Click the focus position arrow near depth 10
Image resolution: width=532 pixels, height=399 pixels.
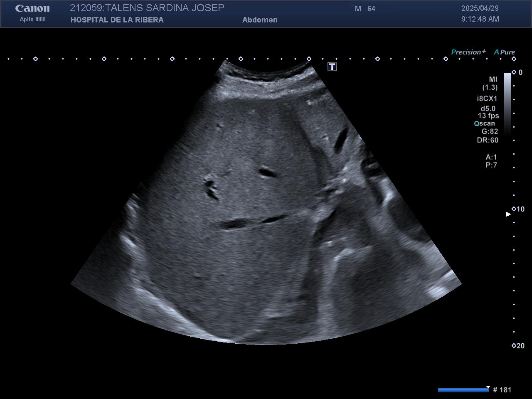click(508, 214)
